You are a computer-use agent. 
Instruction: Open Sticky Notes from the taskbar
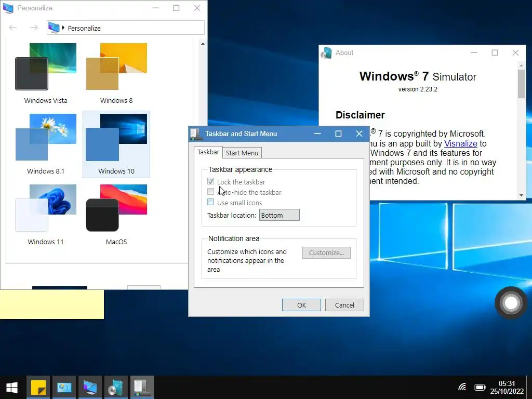38,388
